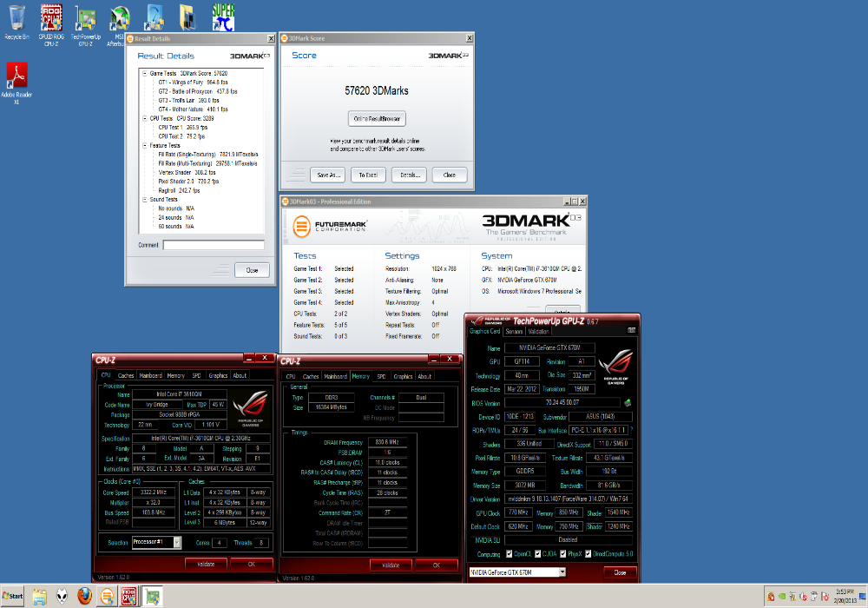Click Details button in Score window

(x=410, y=175)
